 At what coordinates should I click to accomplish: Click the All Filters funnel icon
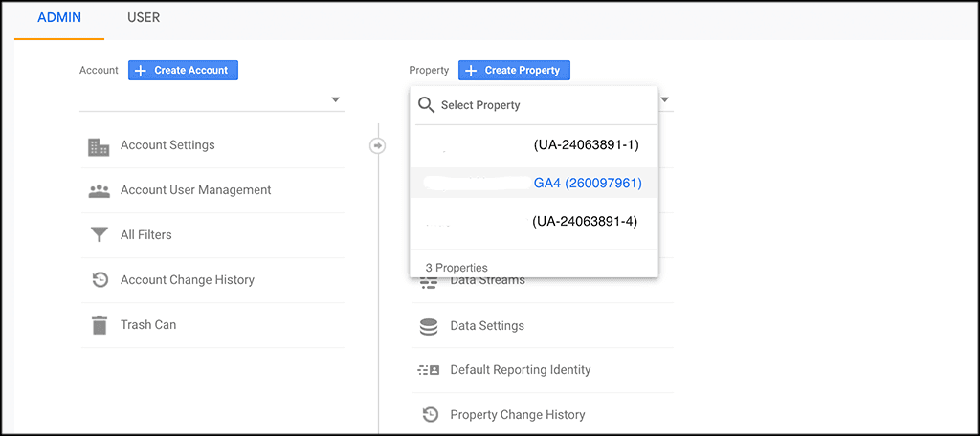point(99,235)
